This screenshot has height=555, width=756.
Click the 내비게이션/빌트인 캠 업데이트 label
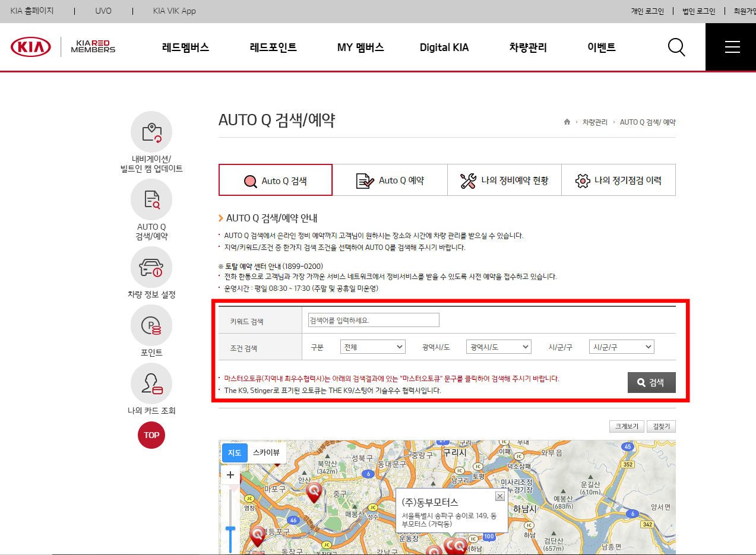point(151,164)
